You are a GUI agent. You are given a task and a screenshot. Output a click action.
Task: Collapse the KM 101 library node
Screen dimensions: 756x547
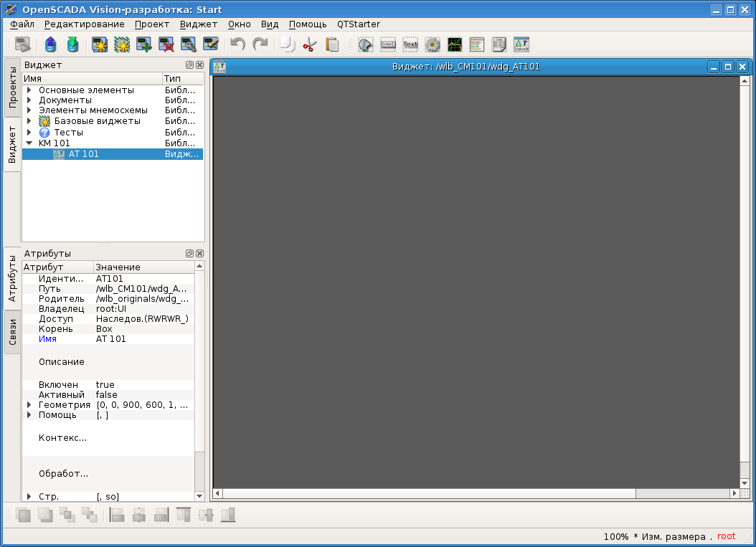(x=29, y=143)
